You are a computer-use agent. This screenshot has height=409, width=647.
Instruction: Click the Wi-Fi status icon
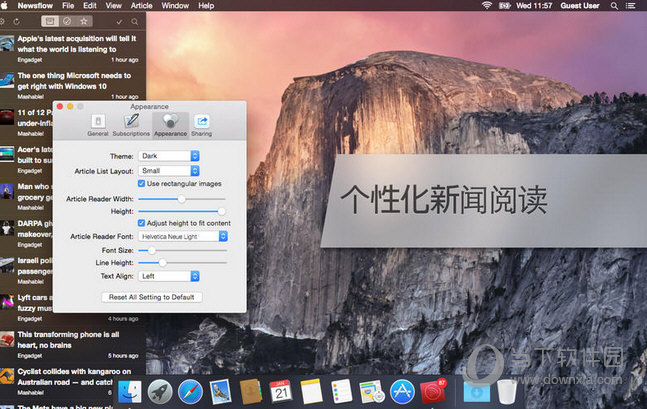pyautogui.click(x=487, y=5)
